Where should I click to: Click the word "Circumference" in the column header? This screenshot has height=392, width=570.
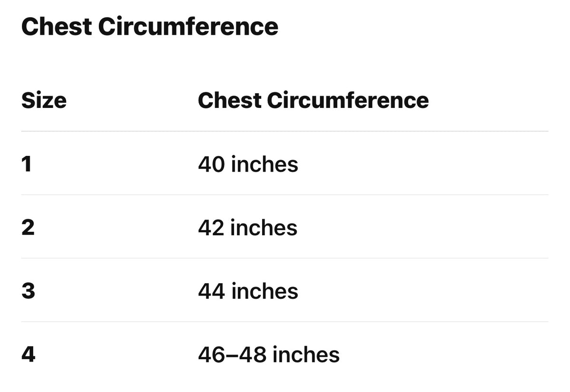(348, 100)
